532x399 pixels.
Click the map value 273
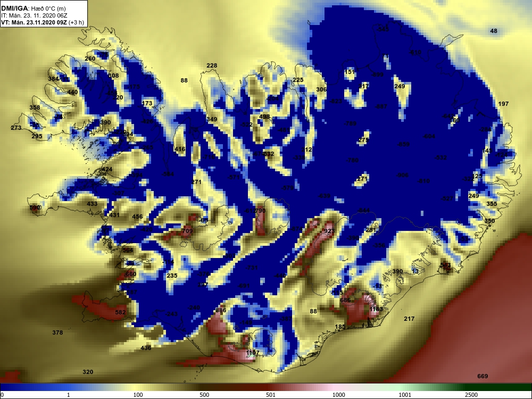coord(16,128)
